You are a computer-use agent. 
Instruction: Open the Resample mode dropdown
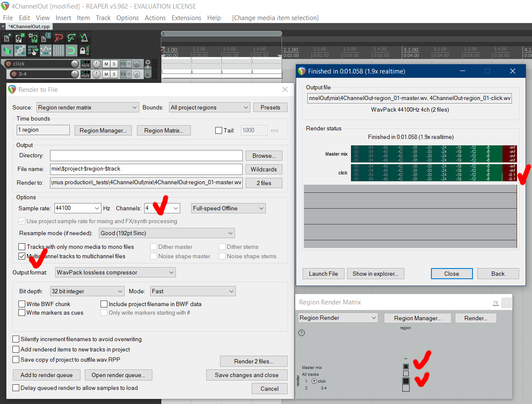(167, 233)
